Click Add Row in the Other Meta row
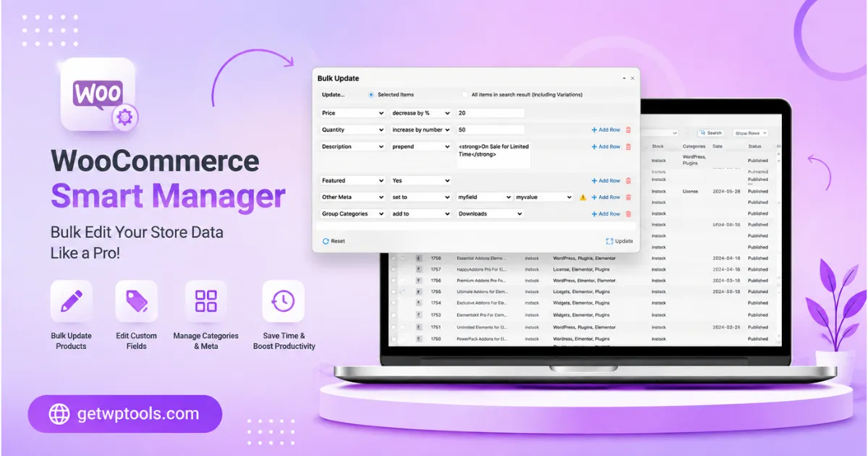Image resolution: width=868 pixels, height=456 pixels. [605, 197]
